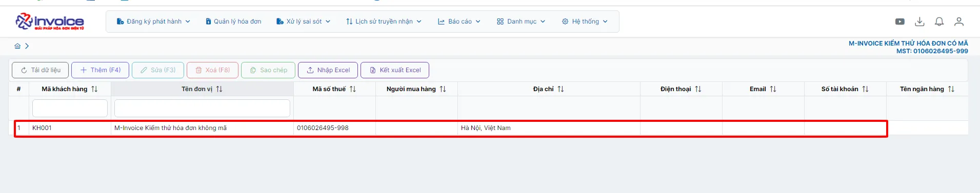Open Đăng ký phát hành dropdown
The image size is (980, 193).
153,22
